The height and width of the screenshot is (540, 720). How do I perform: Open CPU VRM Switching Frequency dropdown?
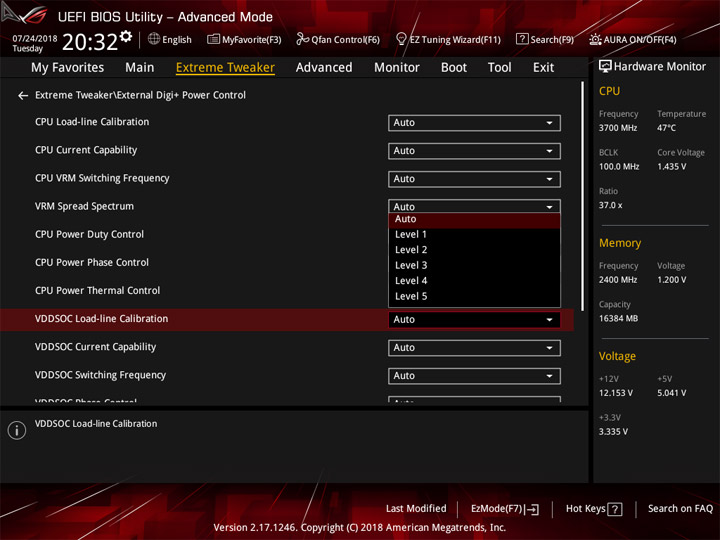[x=474, y=179]
